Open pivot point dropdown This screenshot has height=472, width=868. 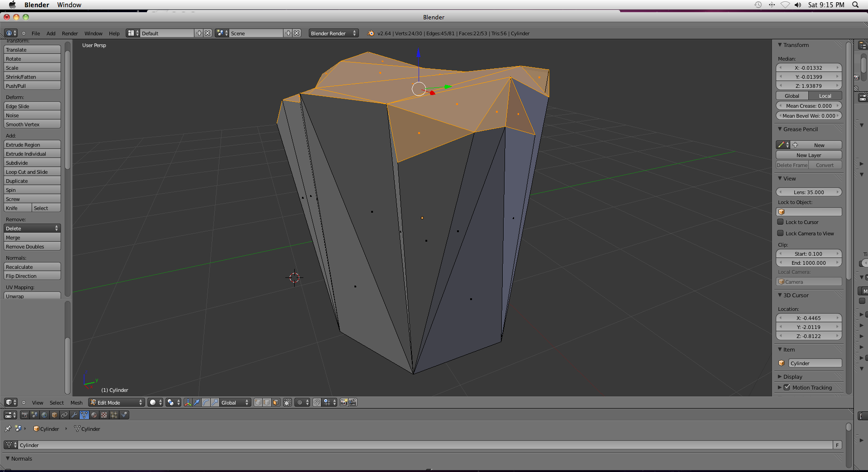point(173,402)
